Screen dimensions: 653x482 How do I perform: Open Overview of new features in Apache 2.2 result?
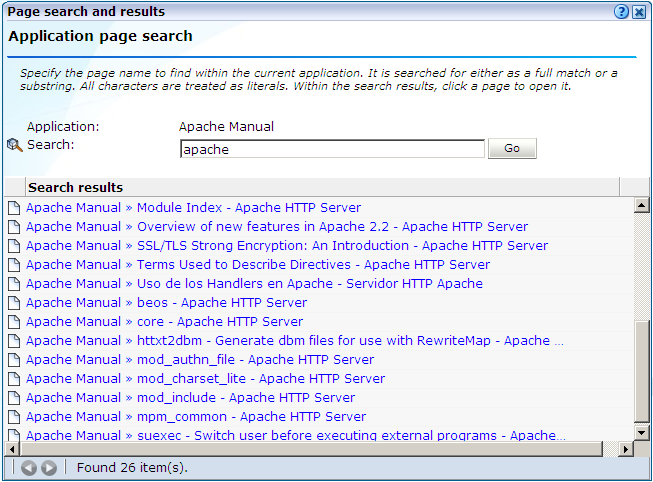coord(277,227)
